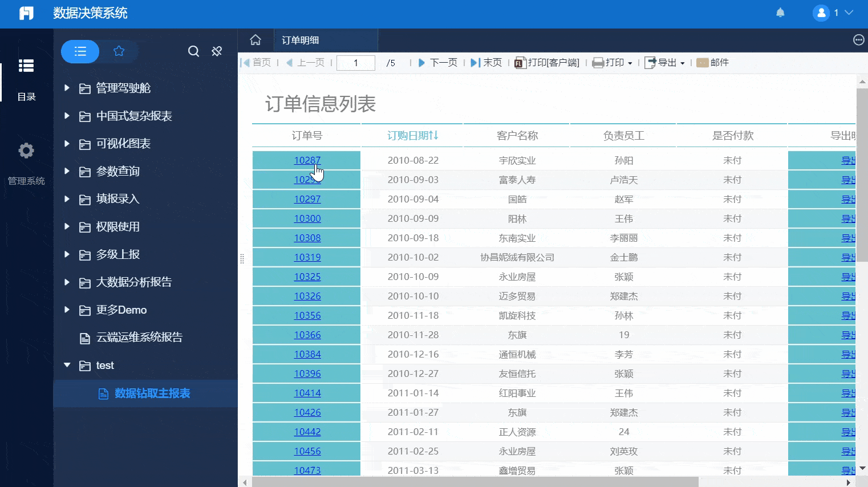
Task: Open the home tab icon
Action: [x=255, y=40]
